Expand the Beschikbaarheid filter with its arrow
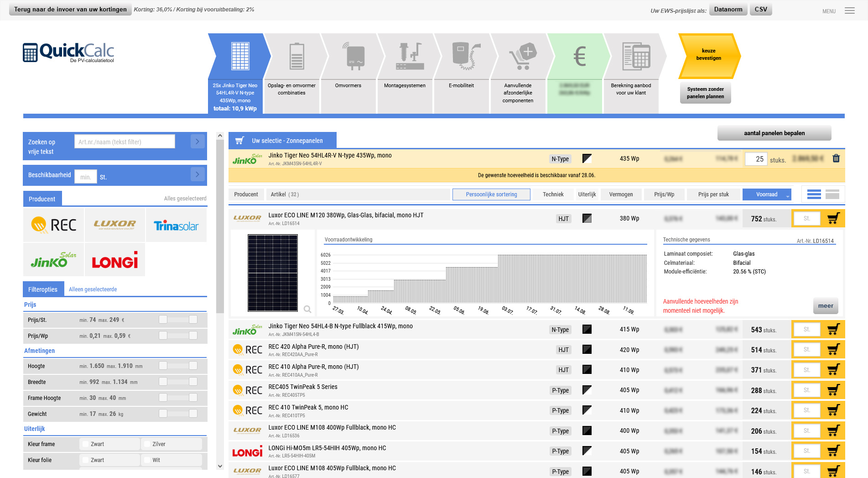 click(x=198, y=174)
